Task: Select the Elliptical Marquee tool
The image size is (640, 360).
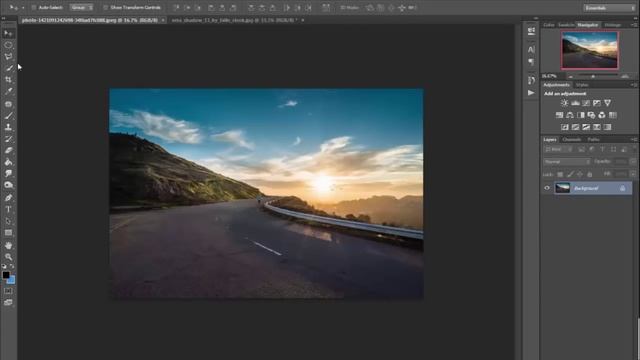Action: pyautogui.click(x=8, y=45)
